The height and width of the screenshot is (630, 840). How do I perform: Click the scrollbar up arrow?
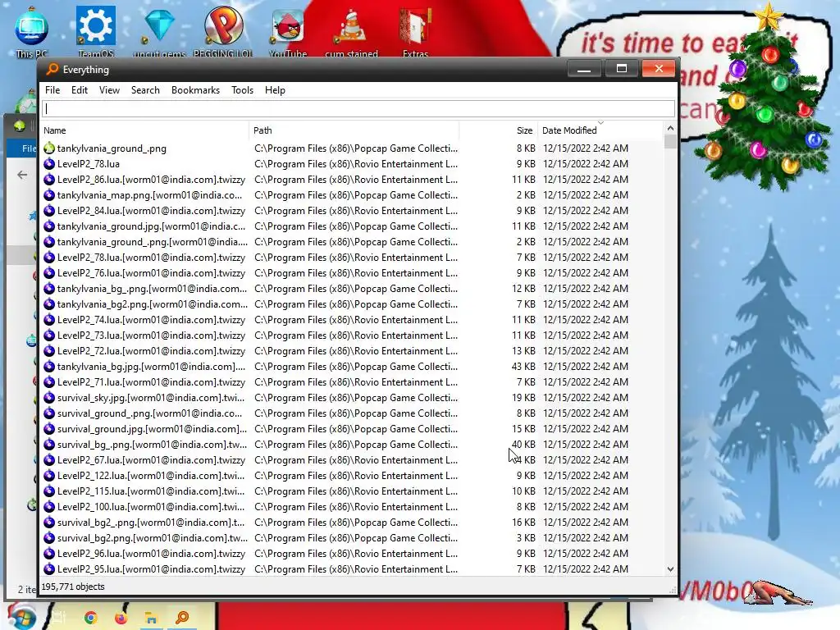point(670,129)
